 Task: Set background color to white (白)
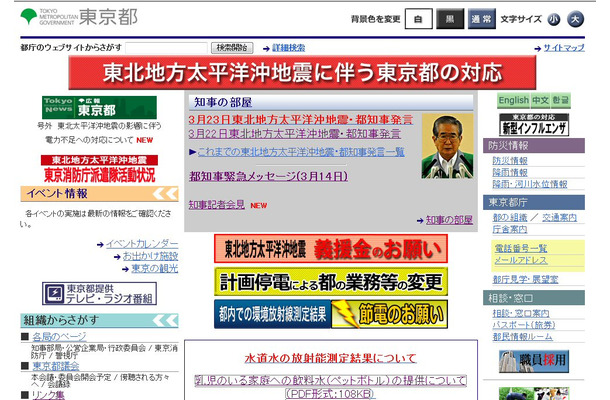coord(419,19)
